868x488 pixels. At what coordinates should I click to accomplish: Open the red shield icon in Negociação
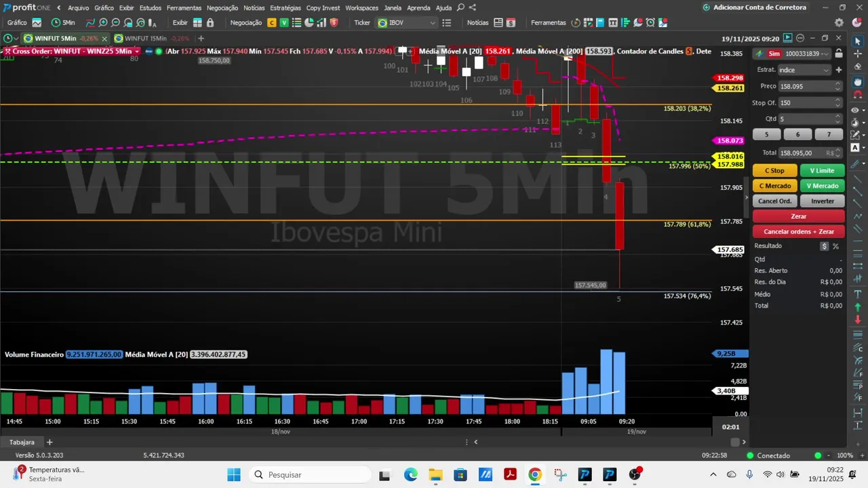point(334,22)
